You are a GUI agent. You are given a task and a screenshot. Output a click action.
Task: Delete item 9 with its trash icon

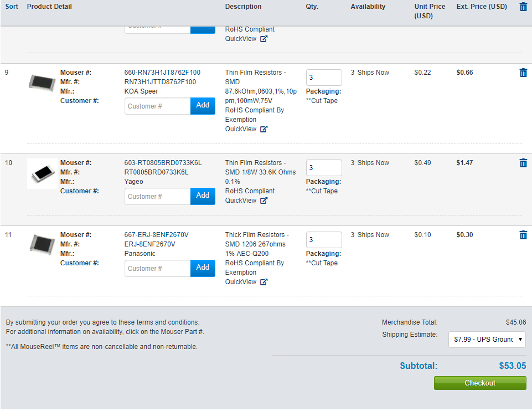[523, 73]
